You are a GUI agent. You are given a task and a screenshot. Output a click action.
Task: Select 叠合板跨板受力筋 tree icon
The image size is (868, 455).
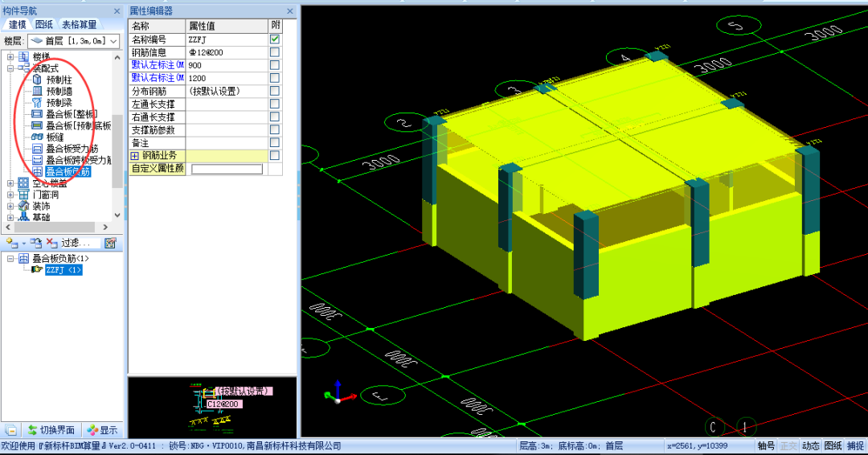37,160
